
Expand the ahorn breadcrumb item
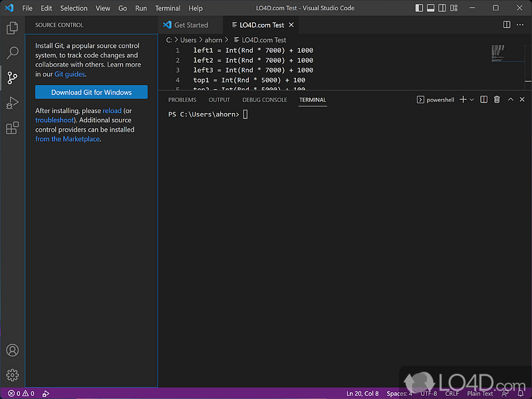tap(213, 39)
